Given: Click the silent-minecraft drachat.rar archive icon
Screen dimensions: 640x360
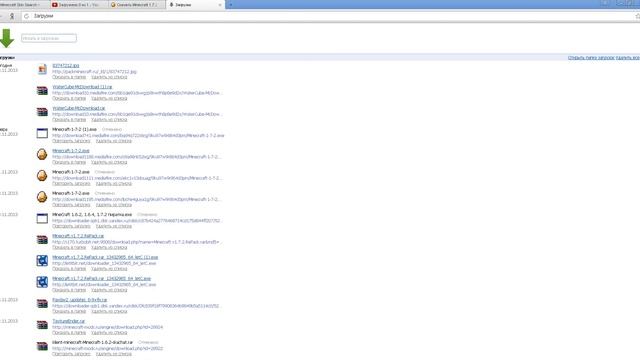Looking at the screenshot, I should pyautogui.click(x=42, y=346).
